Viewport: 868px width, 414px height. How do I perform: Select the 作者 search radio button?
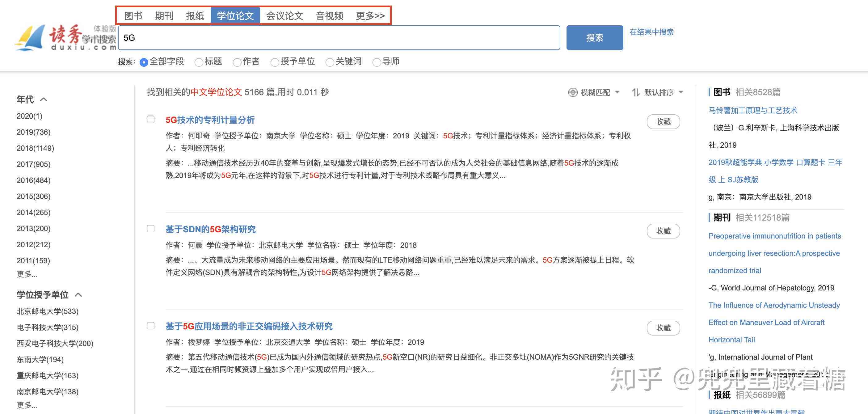click(x=237, y=62)
